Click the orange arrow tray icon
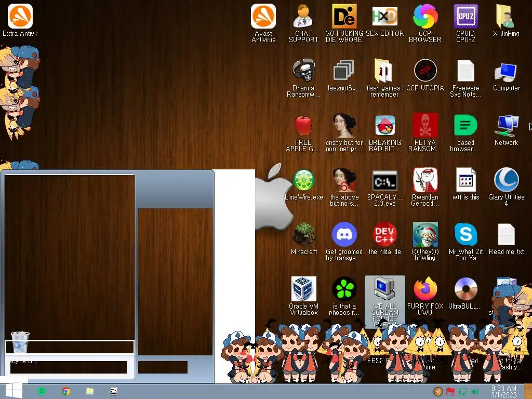This screenshot has width=532, height=399. pyautogui.click(x=438, y=392)
